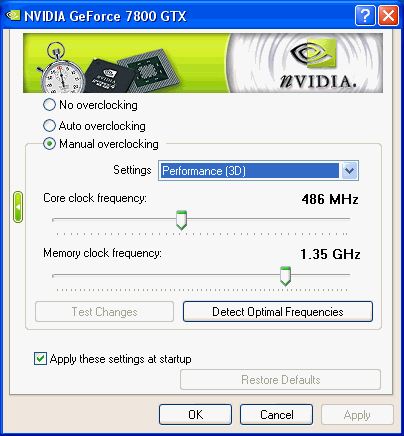Close the GeForce 7800 GTX dialog
Viewport: 404px width, 436px height.
(x=388, y=16)
